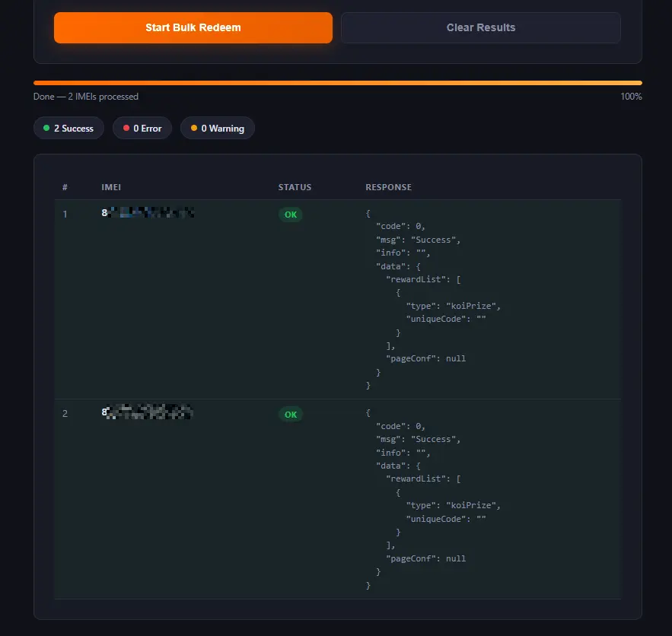Screen dimensions: 672x636
Task: Click the yellow dot on Warning chip
Action: 194,128
